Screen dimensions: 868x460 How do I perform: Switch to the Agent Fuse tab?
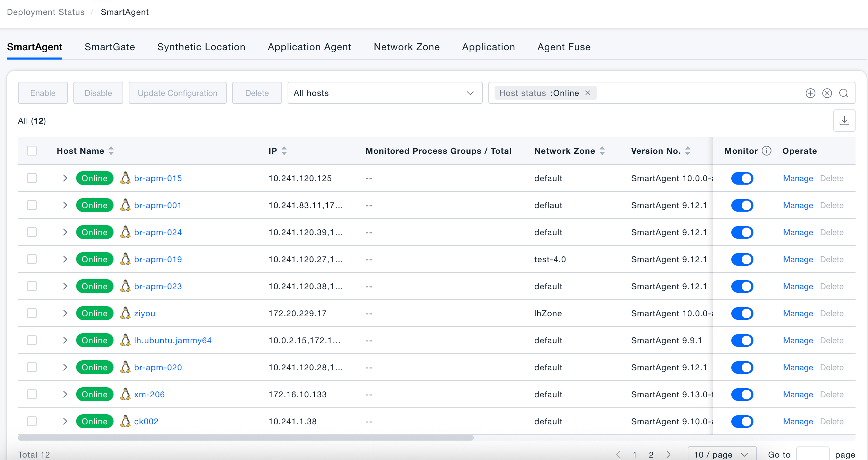coord(564,47)
